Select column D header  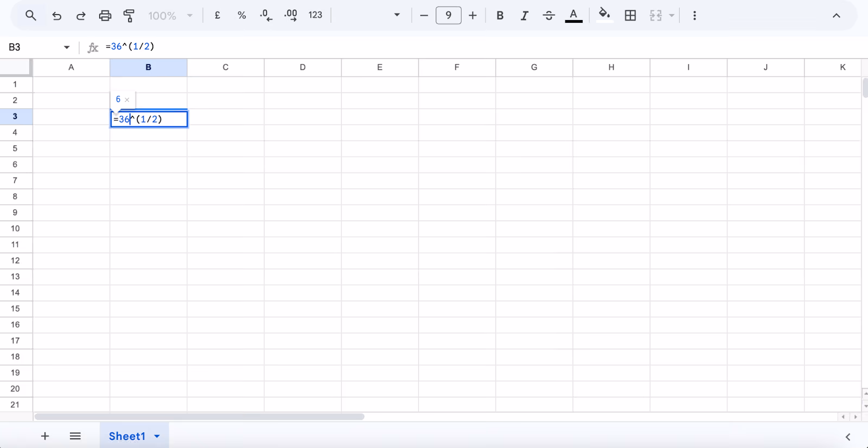click(x=303, y=67)
